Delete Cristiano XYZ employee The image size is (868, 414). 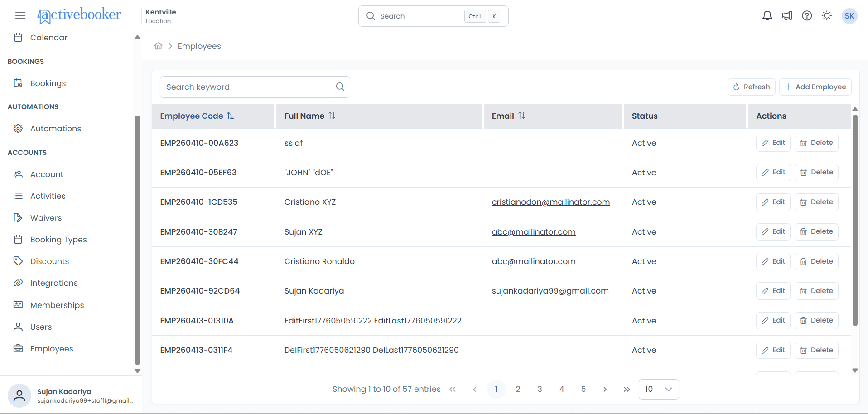tap(816, 202)
